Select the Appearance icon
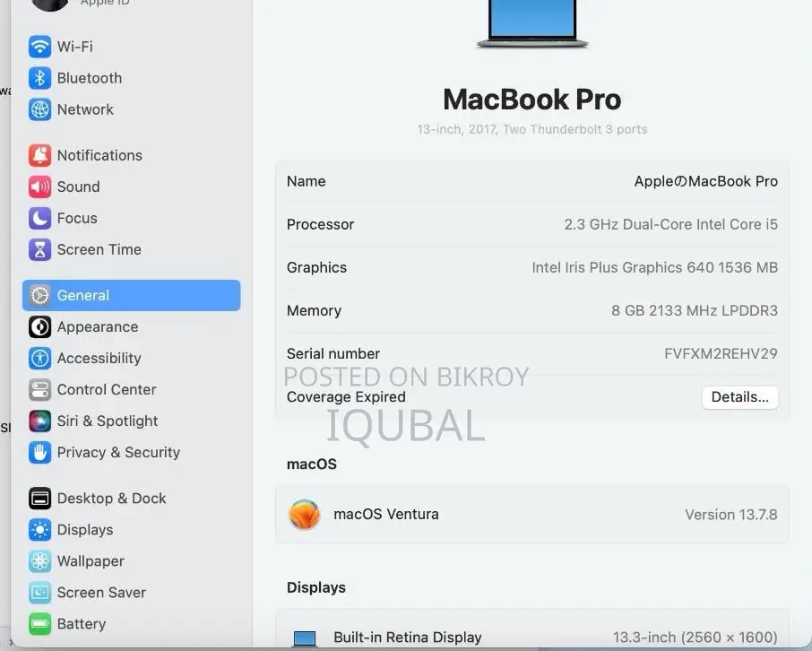Image resolution: width=812 pixels, height=651 pixels. point(39,327)
